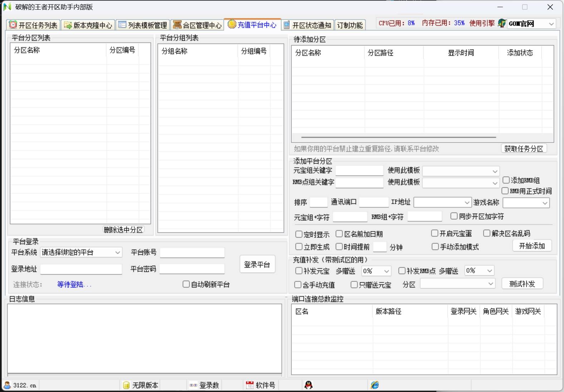Enable the 手动添加模式 checkbox

point(435,246)
